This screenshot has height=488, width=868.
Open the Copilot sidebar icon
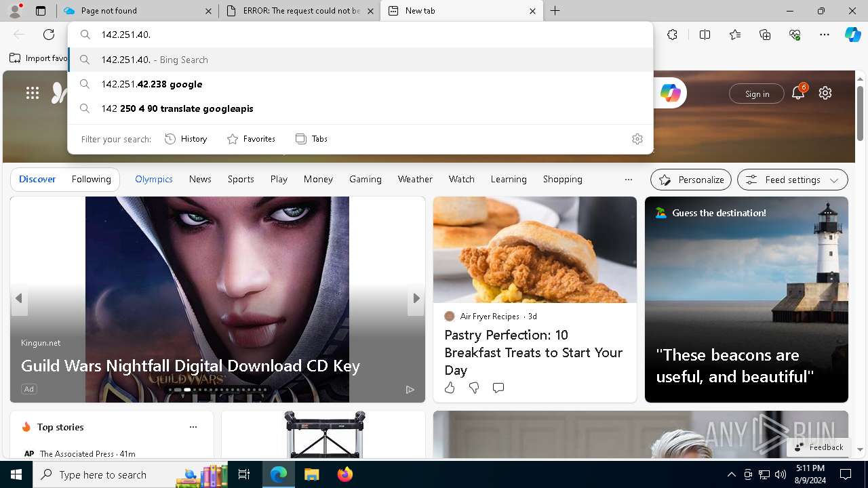(x=852, y=35)
